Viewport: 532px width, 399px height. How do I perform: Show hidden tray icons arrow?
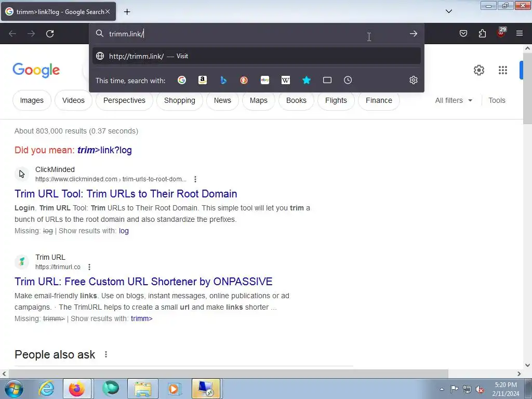click(442, 389)
